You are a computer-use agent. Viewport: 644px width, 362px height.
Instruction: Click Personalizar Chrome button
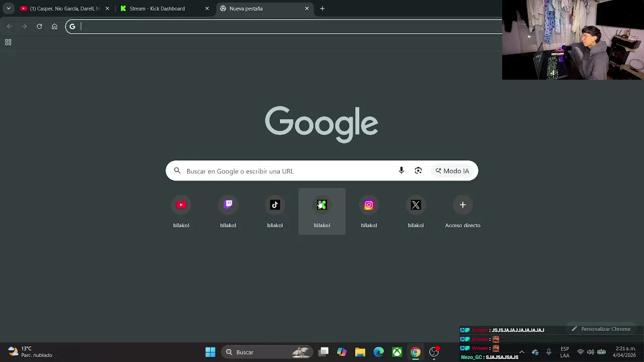click(x=601, y=329)
